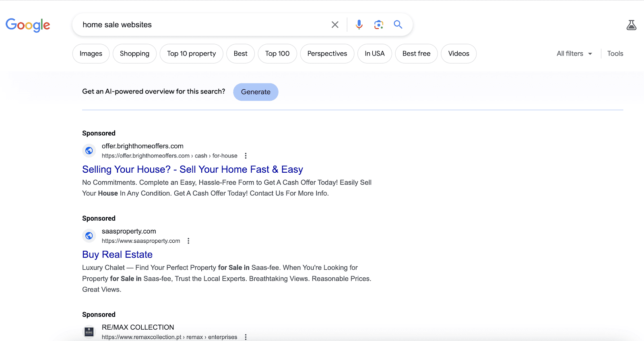Screen dimensions: 644x341
Task: Select the Shopping filter chip
Action: [x=134, y=54]
